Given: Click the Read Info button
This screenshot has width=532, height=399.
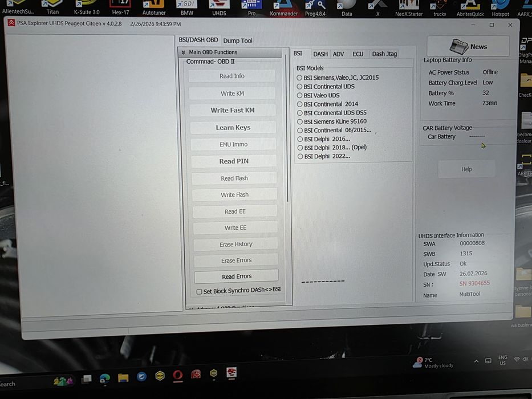Looking at the screenshot, I should 232,76.
